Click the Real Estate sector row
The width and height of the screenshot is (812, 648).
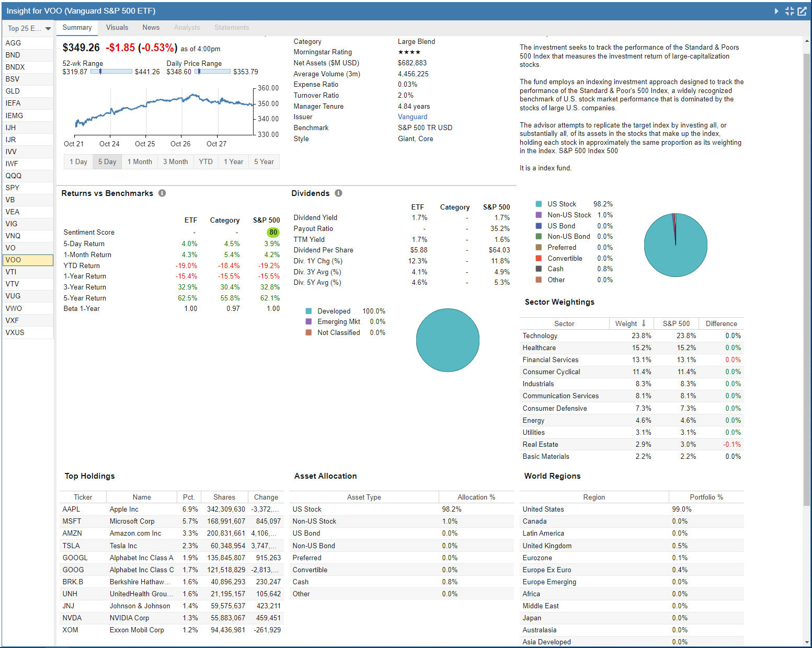tap(632, 444)
